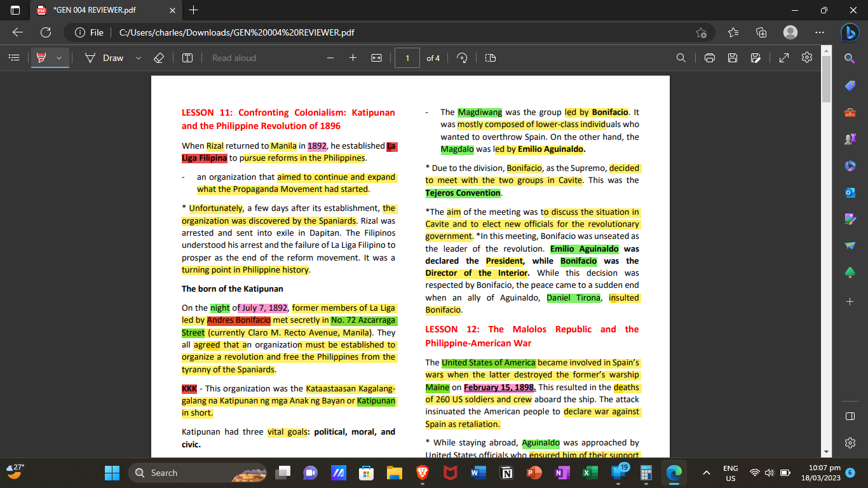Open the PDF table of contents panel
Image resolution: width=868 pixels, height=488 pixels.
pos(14,58)
